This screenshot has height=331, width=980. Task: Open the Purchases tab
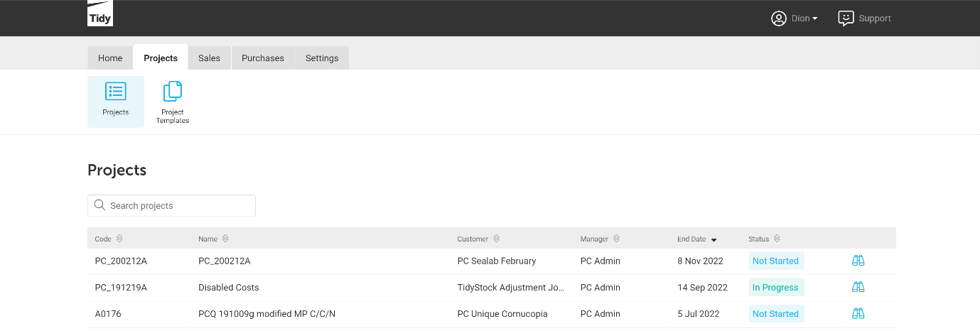pos(262,58)
